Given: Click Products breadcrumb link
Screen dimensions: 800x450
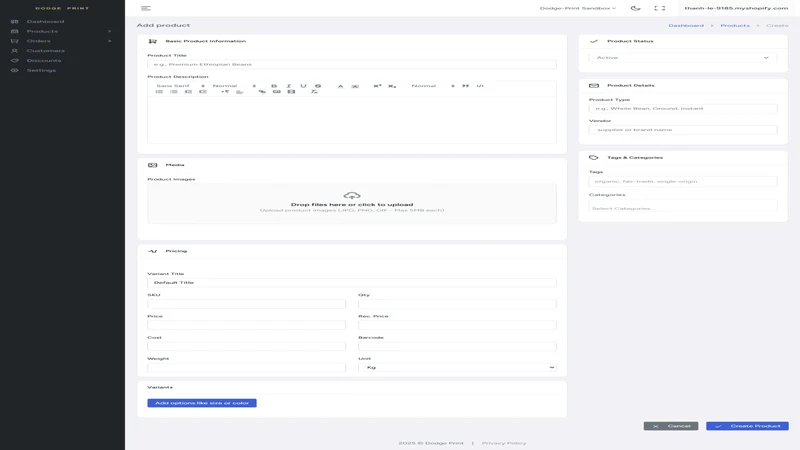Looking at the screenshot, I should [735, 26].
